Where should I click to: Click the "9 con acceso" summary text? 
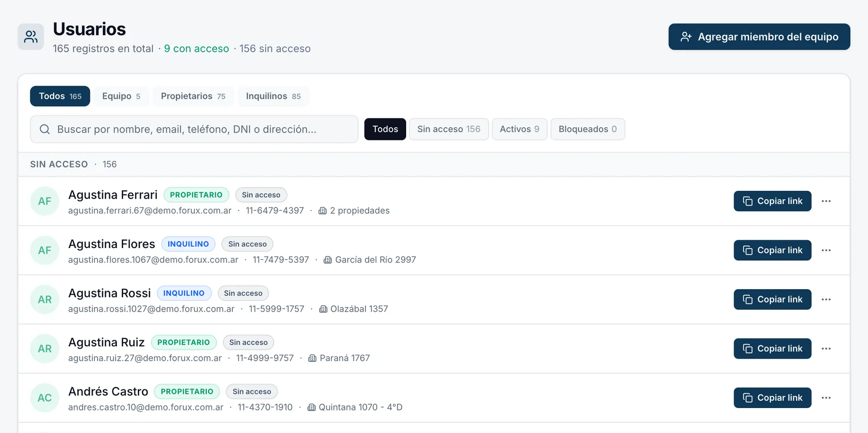(196, 48)
